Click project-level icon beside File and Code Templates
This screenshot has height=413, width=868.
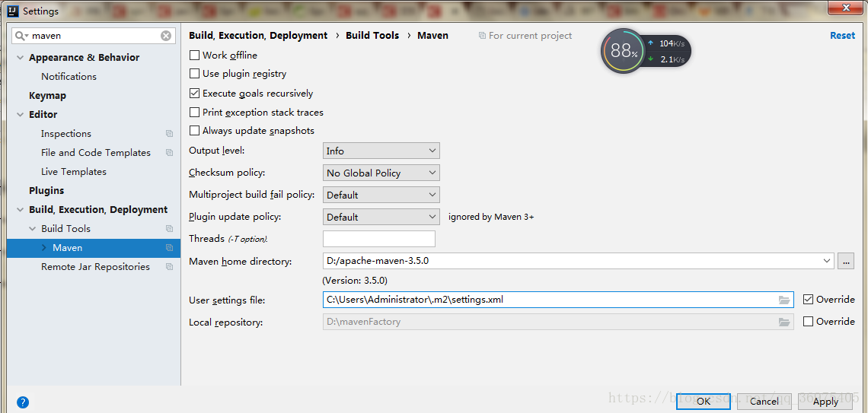pyautogui.click(x=169, y=153)
